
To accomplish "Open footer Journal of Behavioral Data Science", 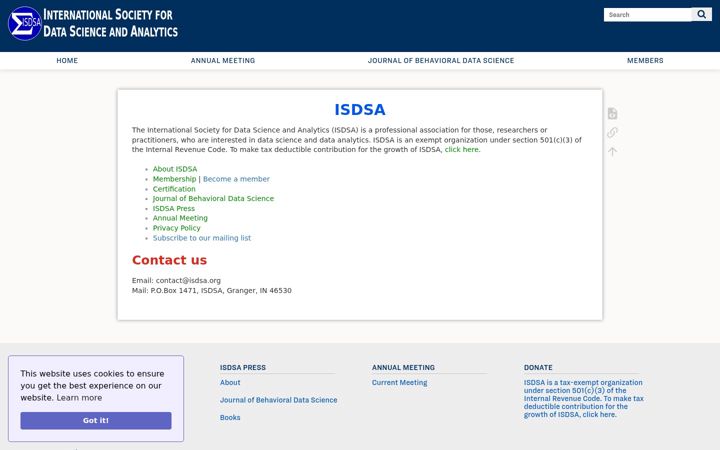I will click(x=278, y=400).
